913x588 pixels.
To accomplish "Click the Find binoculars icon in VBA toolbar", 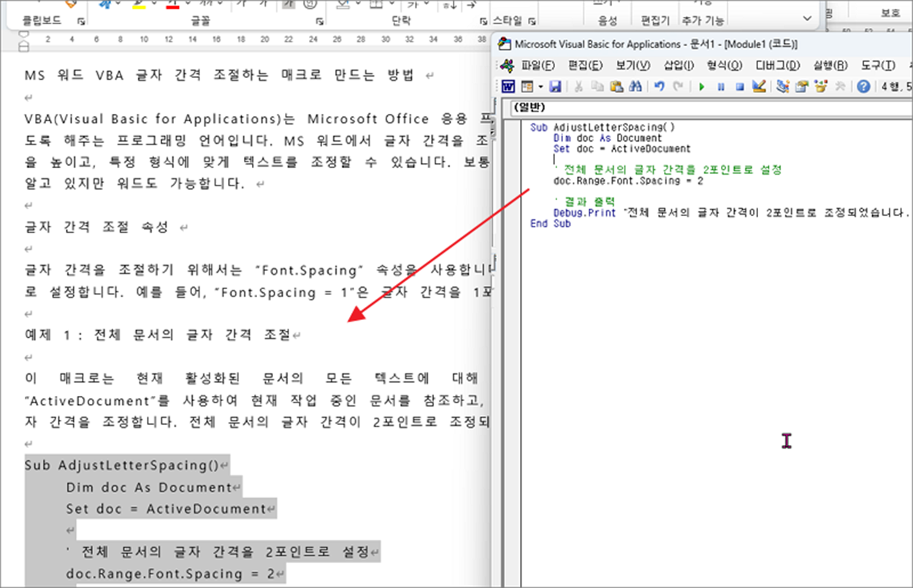I will tap(635, 86).
